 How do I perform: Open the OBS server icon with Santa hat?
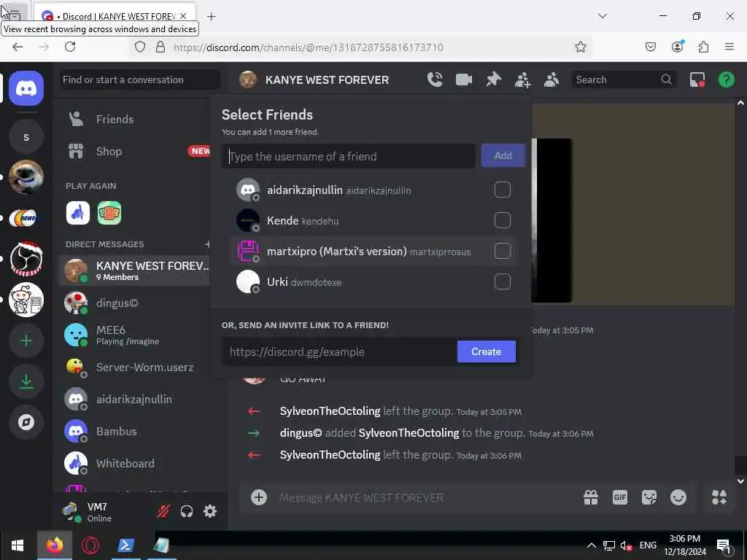[26, 259]
